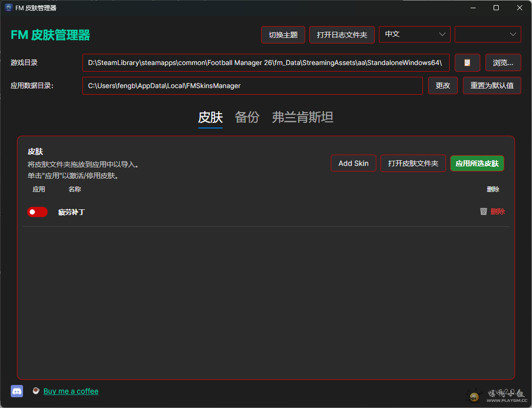Click 打开日志文件夹 button

[x=342, y=35]
